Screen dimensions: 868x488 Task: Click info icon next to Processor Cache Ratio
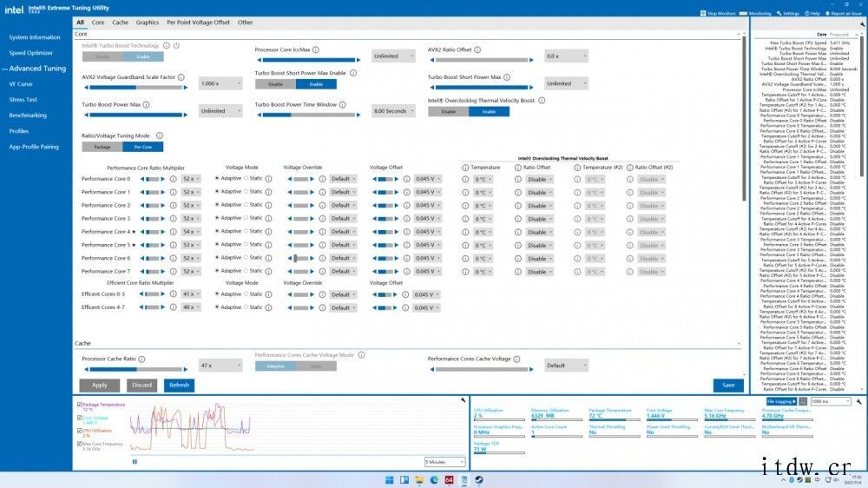click(141, 359)
